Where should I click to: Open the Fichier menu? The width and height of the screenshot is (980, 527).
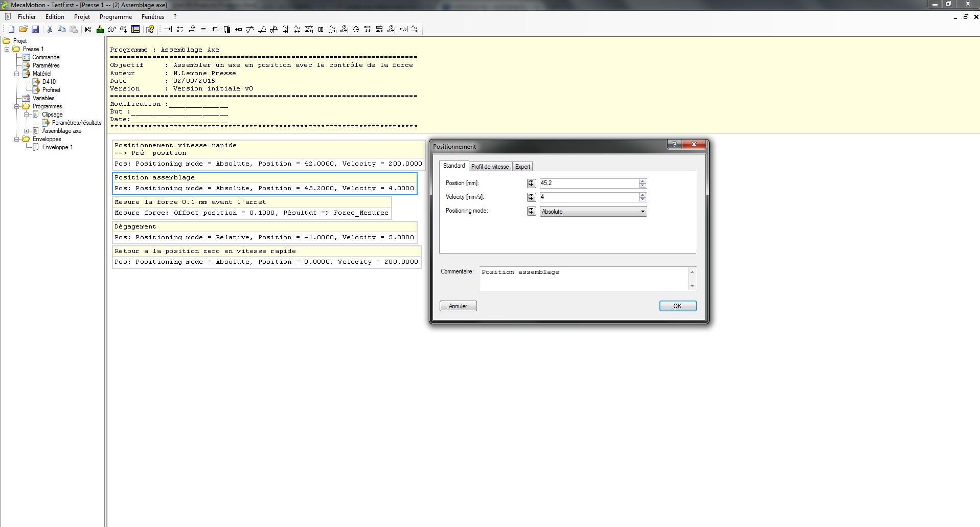coord(27,17)
